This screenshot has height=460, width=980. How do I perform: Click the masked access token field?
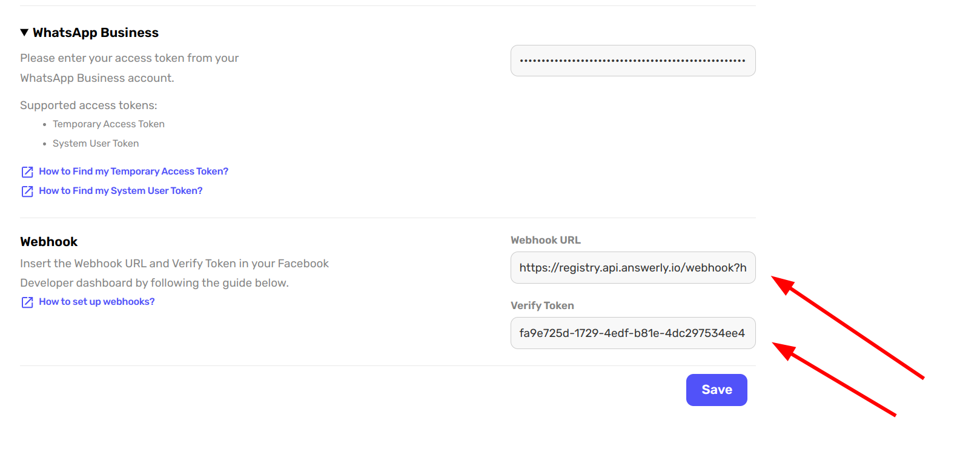[x=633, y=61]
